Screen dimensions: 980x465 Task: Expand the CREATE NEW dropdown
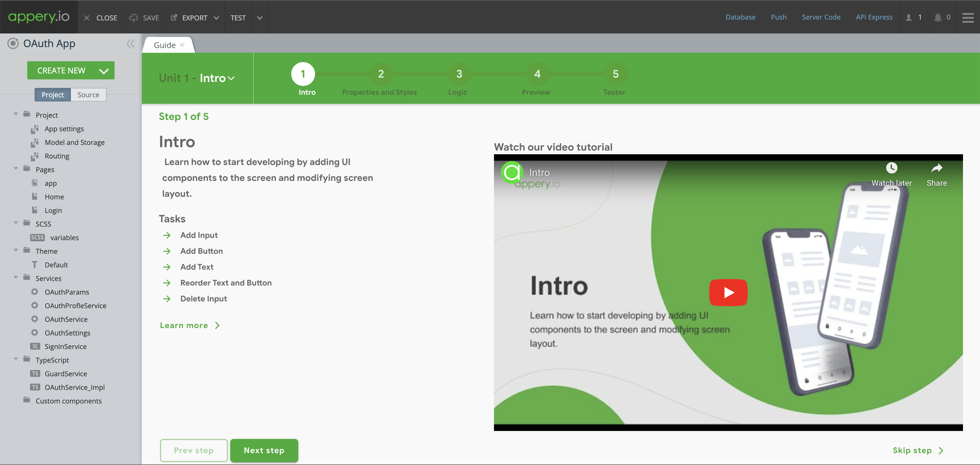coord(104,71)
